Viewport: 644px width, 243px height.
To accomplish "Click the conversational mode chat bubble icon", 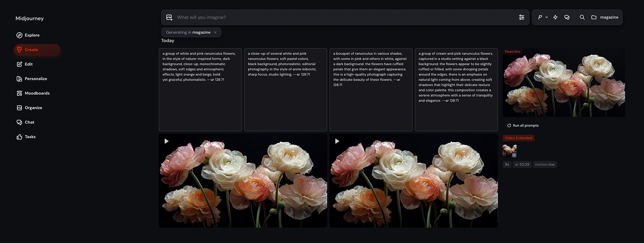I will [x=567, y=17].
